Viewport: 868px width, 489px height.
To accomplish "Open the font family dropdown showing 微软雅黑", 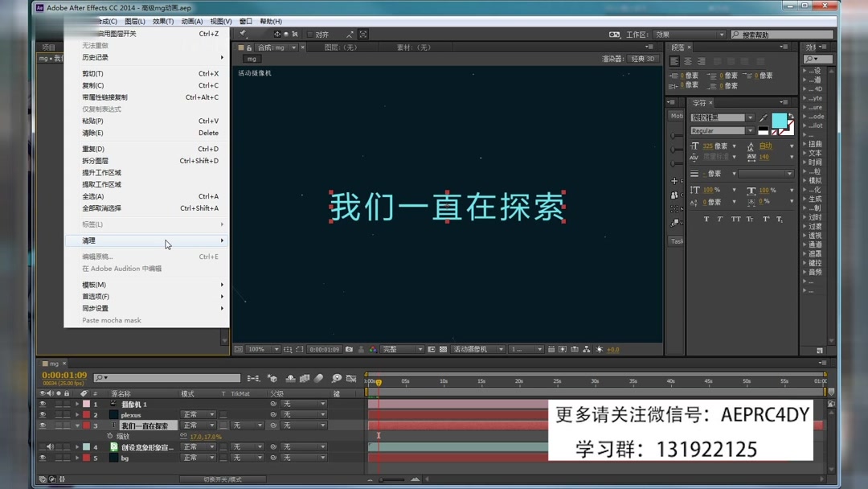I will (x=719, y=117).
